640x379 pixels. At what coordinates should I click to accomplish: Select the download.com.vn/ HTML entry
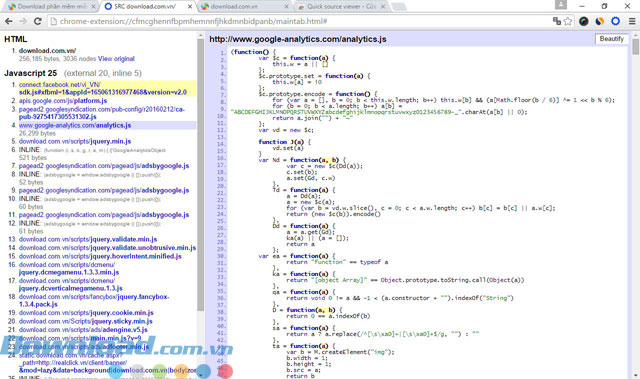click(47, 51)
